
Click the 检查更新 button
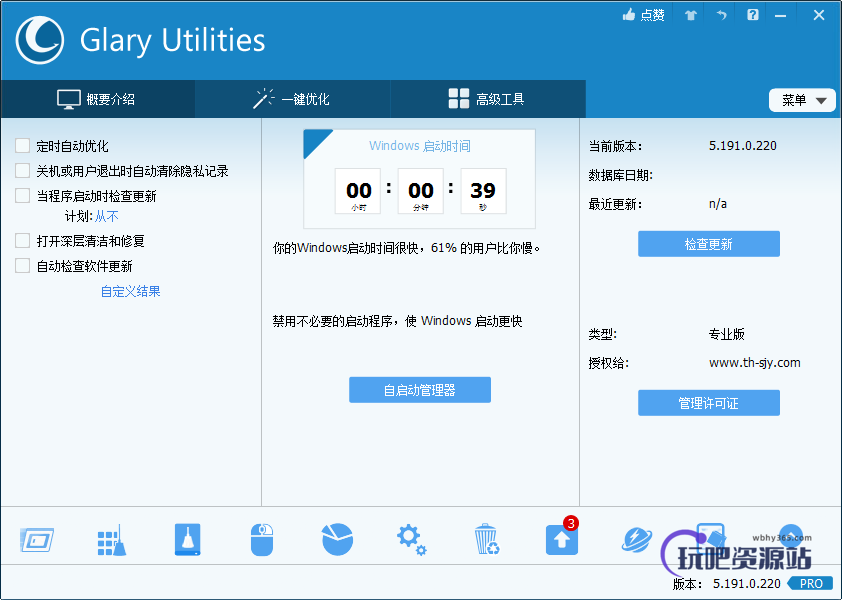pyautogui.click(x=709, y=244)
